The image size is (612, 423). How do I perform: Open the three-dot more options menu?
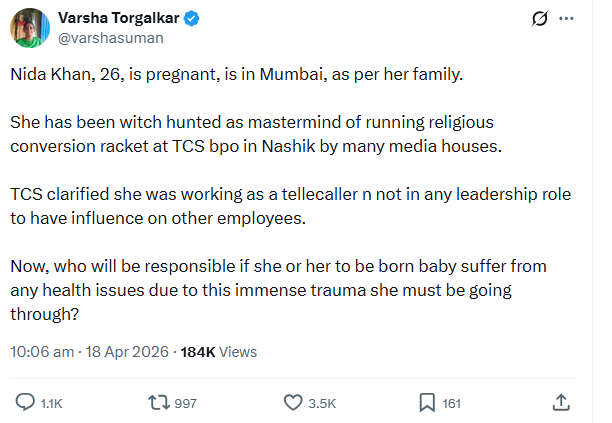(x=570, y=19)
